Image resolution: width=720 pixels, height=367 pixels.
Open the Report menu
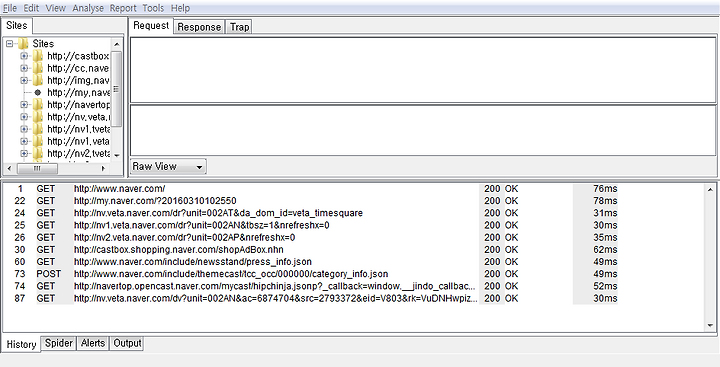(x=123, y=8)
